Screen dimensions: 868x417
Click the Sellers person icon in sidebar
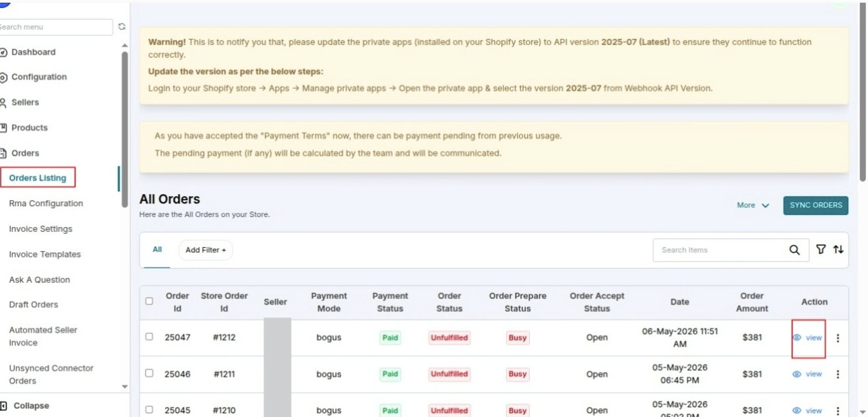tap(3, 103)
